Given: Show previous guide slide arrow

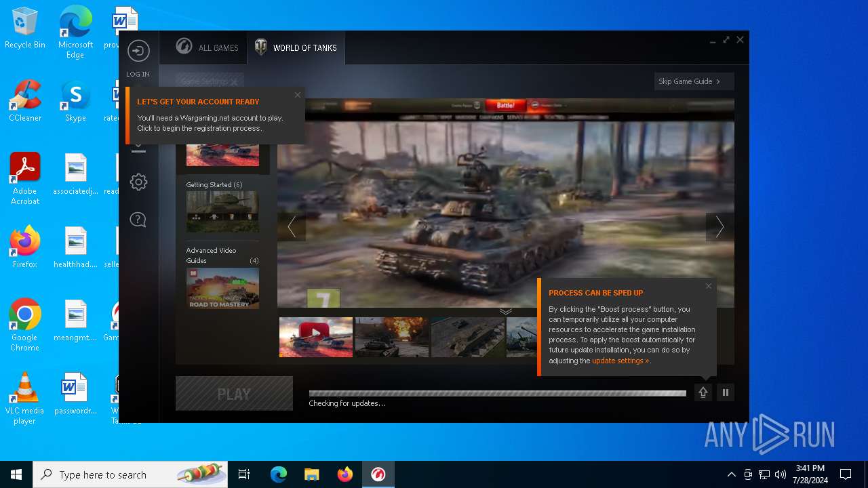Looking at the screenshot, I should (292, 227).
